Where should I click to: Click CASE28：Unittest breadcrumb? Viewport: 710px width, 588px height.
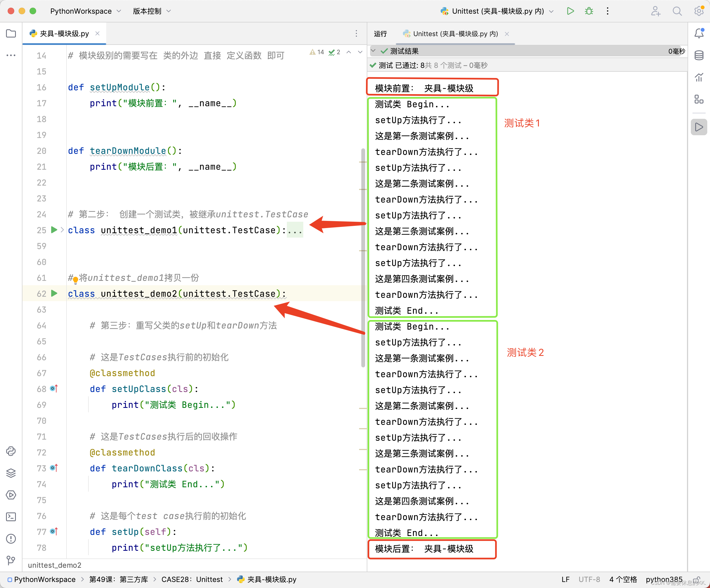coord(192,579)
